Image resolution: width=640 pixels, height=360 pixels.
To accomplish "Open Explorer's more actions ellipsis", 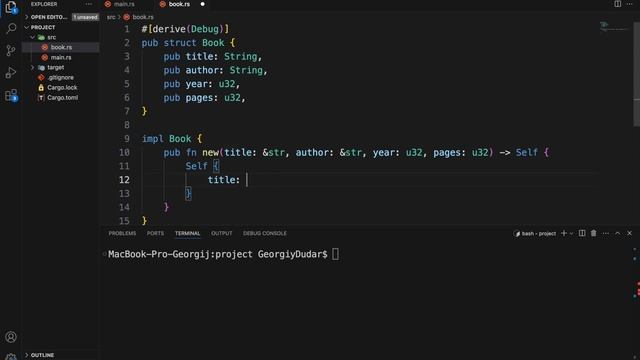I will pyautogui.click(x=89, y=4).
